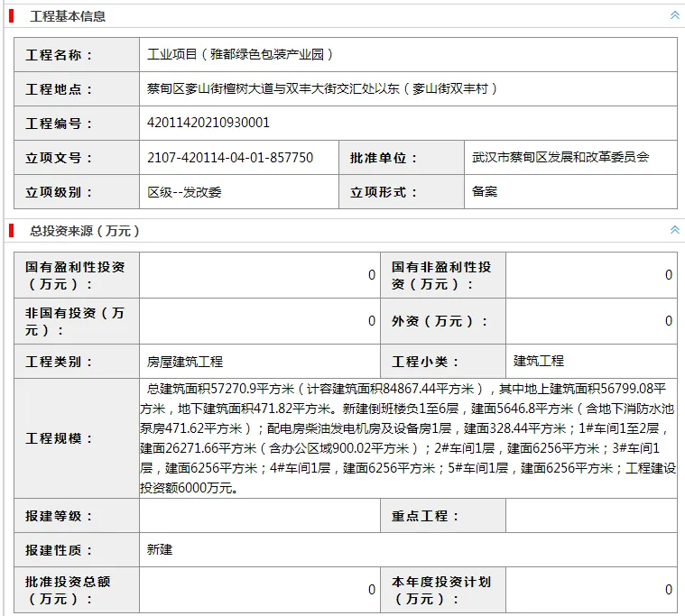
Task: Click the empty 报建等级 value cell
Action: (x=260, y=516)
